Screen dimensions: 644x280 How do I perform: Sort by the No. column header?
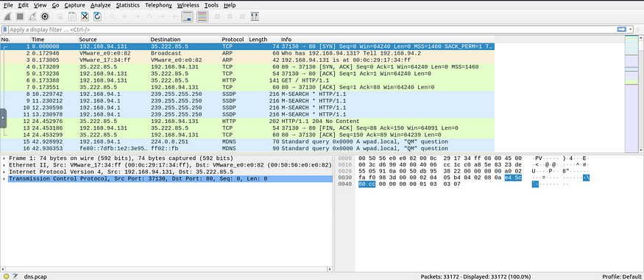(15, 40)
